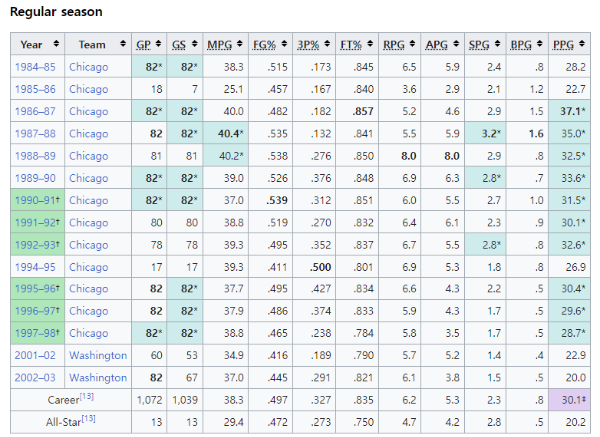Select the 3.2* SPG cell
The height and width of the screenshot is (437, 600).
coord(485,134)
